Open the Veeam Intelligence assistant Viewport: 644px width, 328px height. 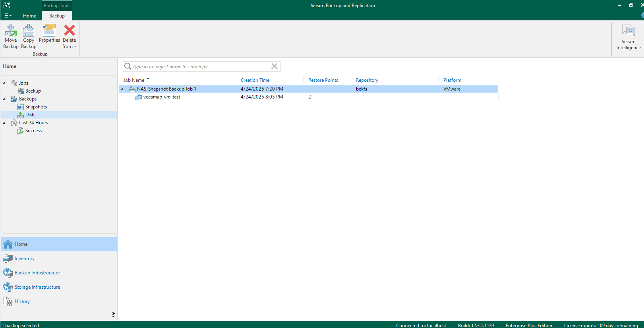[629, 37]
